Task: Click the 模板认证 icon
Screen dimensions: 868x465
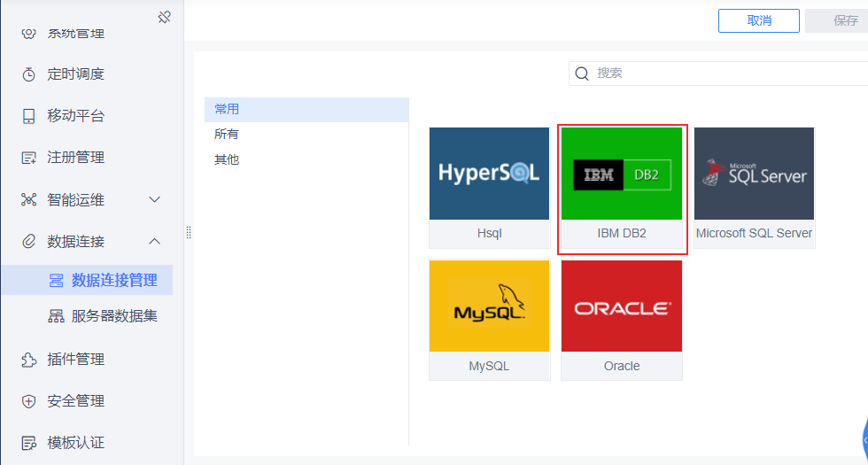Action: point(28,444)
